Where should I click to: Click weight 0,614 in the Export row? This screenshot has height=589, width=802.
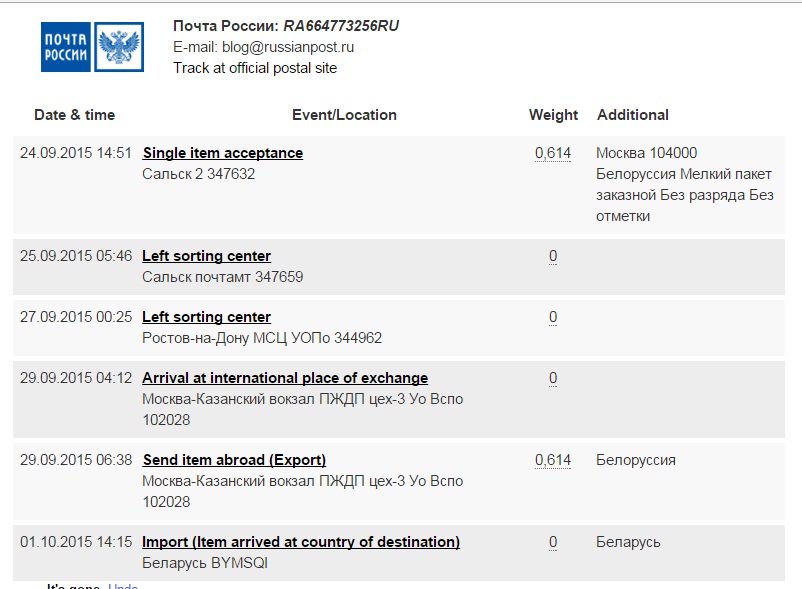(x=553, y=460)
